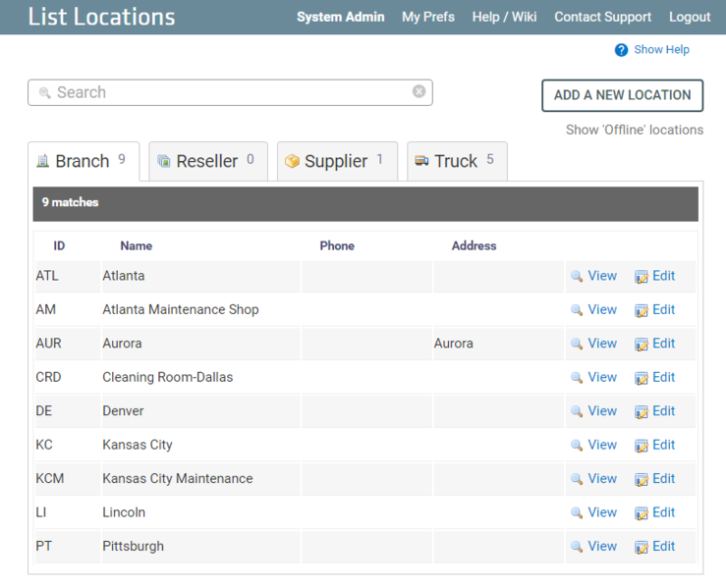Click the Reseller tab icon
The width and height of the screenshot is (726, 588).
point(164,161)
